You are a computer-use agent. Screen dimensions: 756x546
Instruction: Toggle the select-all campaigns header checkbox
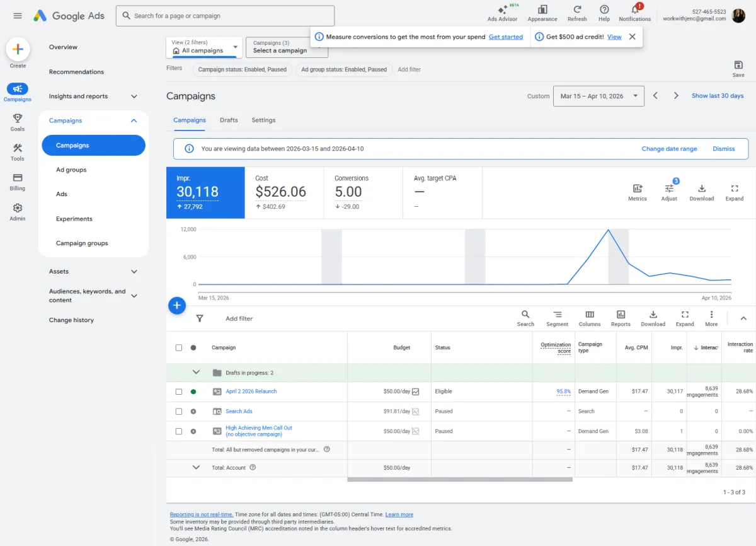(179, 347)
